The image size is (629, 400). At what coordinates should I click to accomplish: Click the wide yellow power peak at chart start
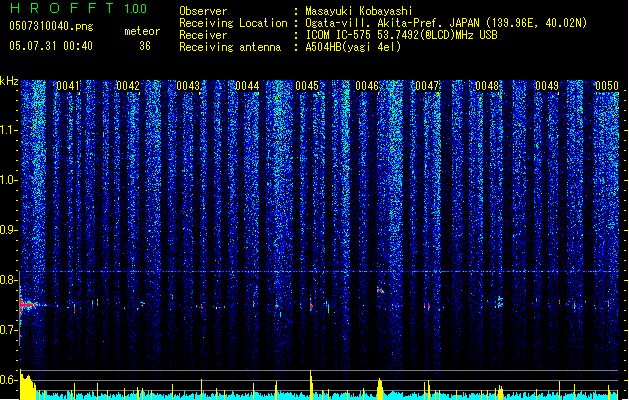click(27, 386)
